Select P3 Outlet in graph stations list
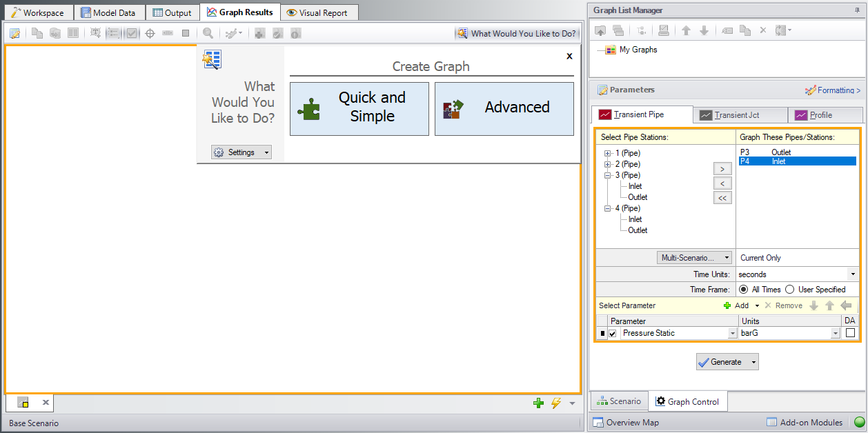This screenshot has width=868, height=433. [x=766, y=152]
